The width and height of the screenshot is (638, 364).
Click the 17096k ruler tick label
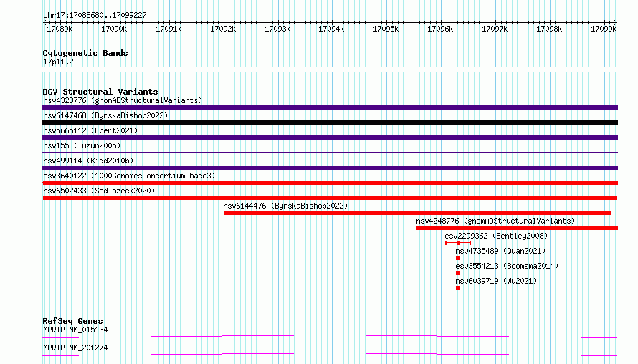440,29
